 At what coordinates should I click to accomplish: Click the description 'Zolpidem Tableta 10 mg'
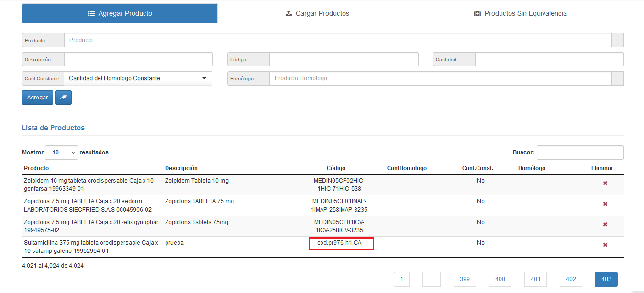(197, 181)
